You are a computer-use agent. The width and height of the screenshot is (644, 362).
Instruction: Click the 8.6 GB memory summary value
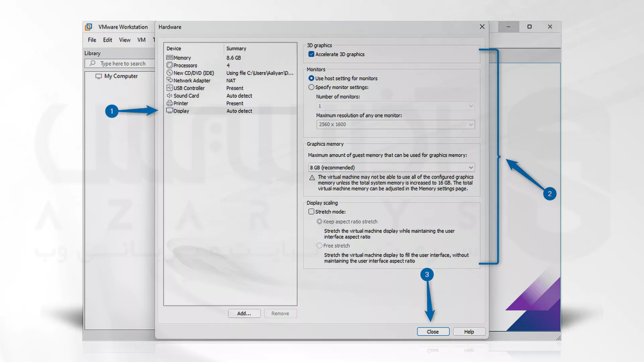(233, 58)
